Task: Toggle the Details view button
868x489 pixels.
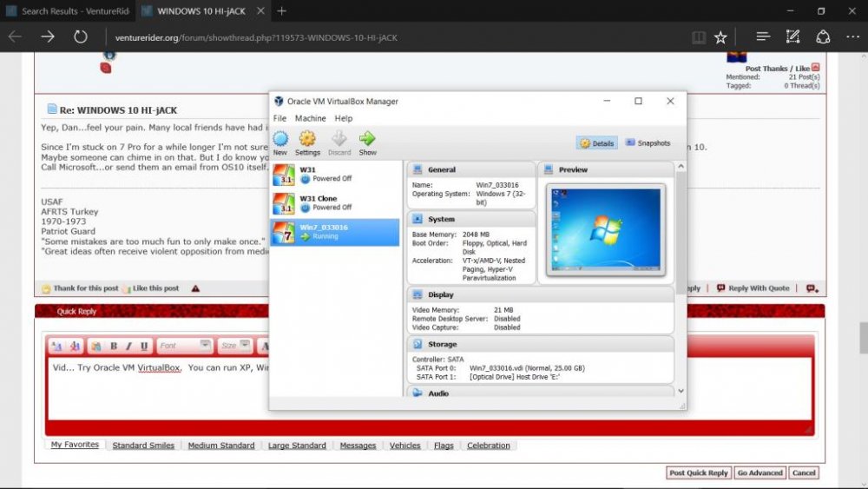Action: tap(597, 143)
